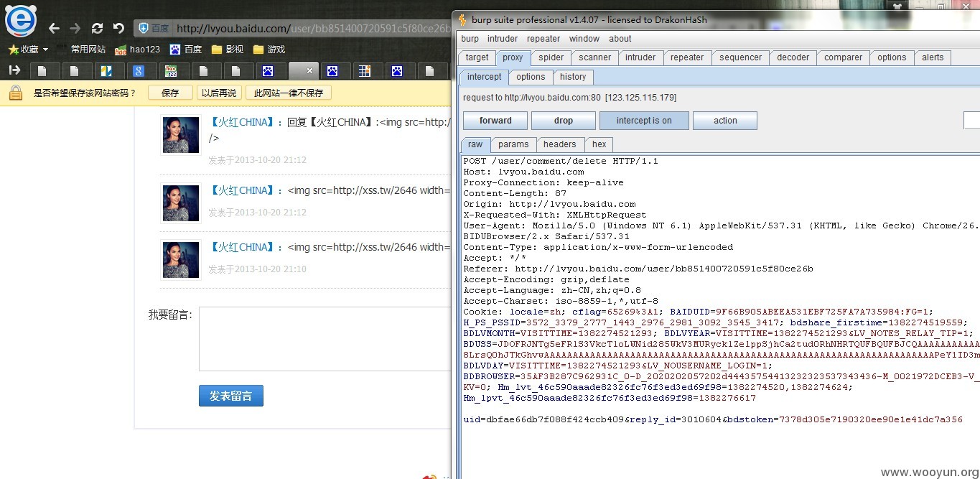The width and height of the screenshot is (980, 479).
Task: Click the Burp Suite title bar icon
Action: (463, 19)
